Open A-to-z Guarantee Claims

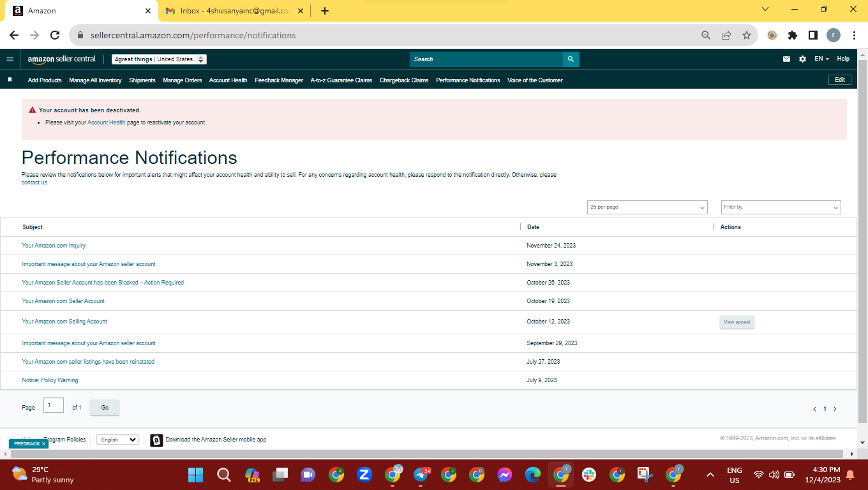point(341,80)
